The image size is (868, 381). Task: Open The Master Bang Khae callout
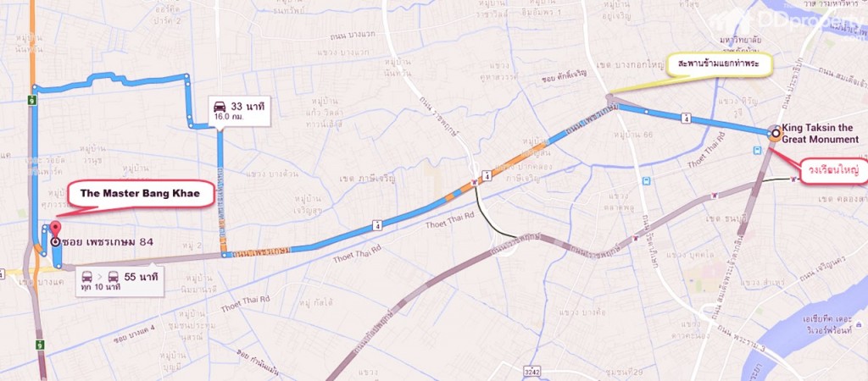pos(141,194)
